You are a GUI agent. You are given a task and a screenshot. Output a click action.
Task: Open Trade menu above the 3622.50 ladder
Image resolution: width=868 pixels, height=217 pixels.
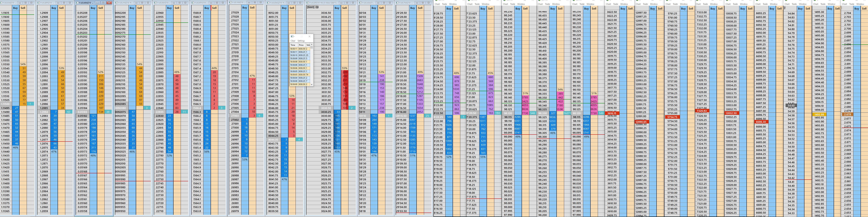[616, 4]
